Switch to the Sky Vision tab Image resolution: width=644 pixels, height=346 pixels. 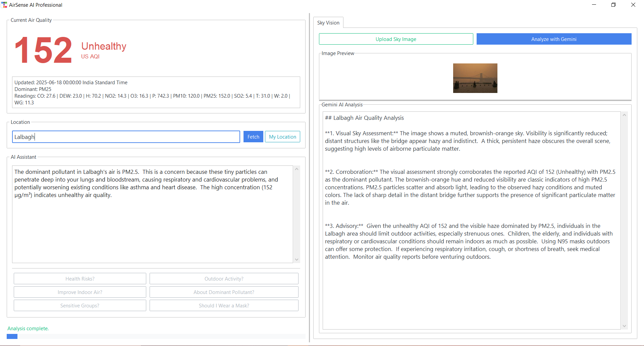328,22
